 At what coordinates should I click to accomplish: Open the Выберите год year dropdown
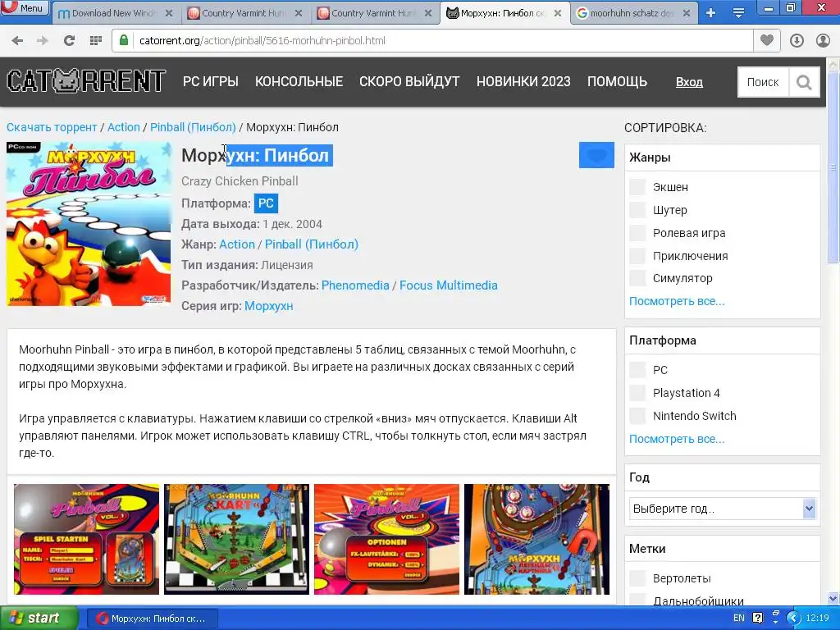tap(724, 509)
